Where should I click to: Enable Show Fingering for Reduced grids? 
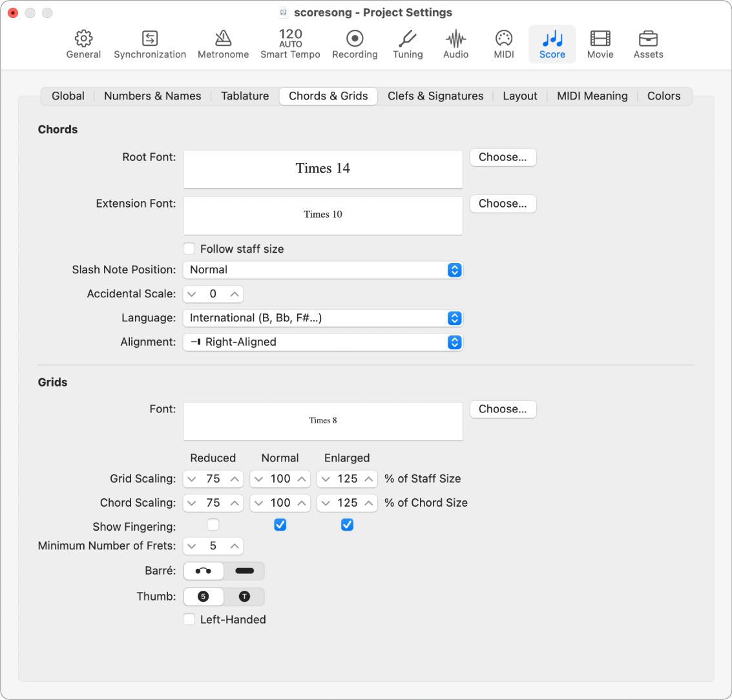[213, 525]
